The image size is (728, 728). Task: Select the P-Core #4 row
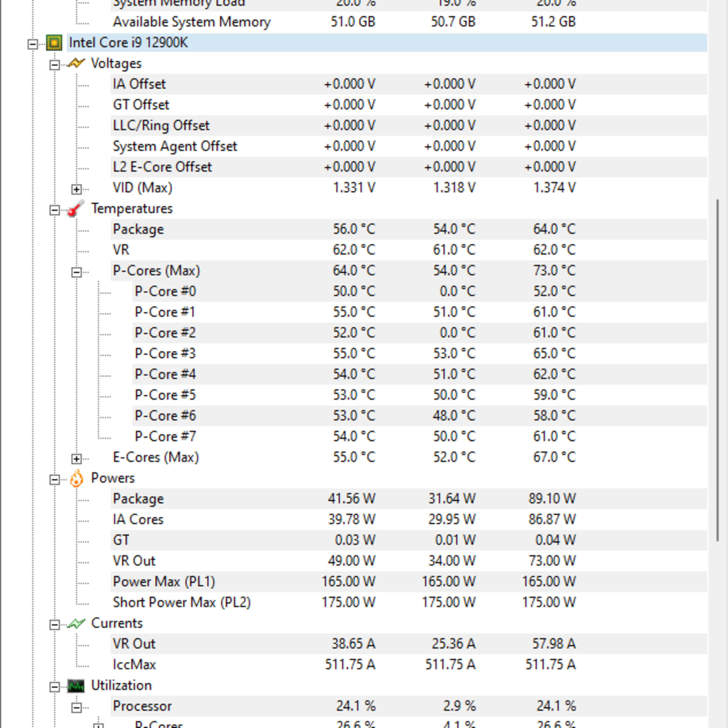coord(419,374)
